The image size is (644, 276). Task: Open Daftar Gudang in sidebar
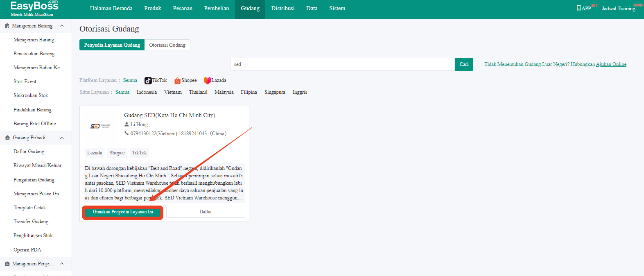point(29,152)
